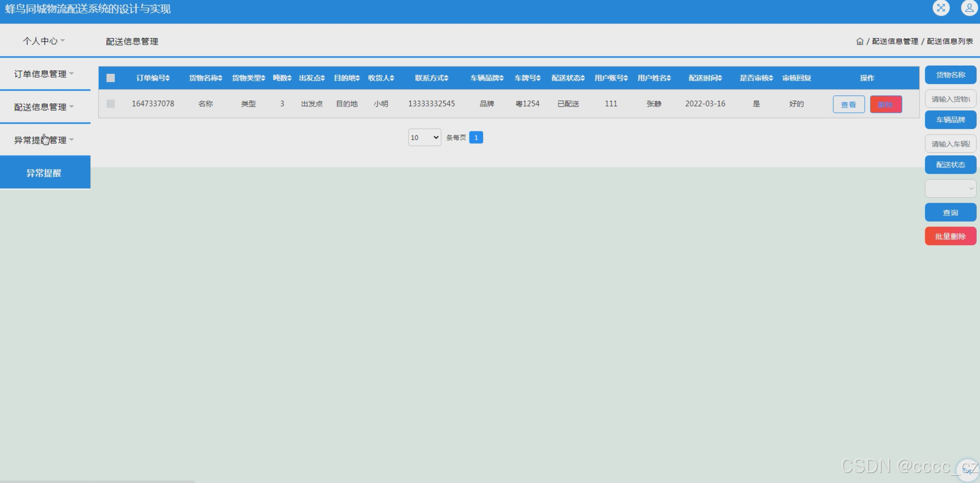The image size is (980, 483).
Task: Click the Top scroll-up icon
Action: point(967,470)
